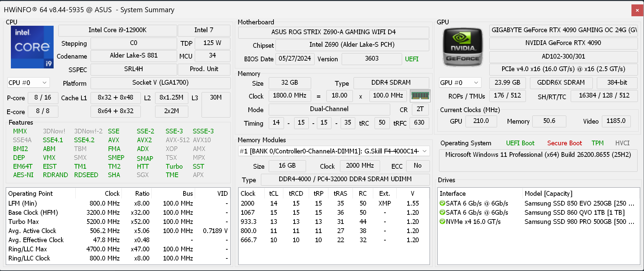Image resolution: width=644 pixels, height=271 pixels.
Task: Click the NVIDIA GeForce logo
Action: click(463, 47)
